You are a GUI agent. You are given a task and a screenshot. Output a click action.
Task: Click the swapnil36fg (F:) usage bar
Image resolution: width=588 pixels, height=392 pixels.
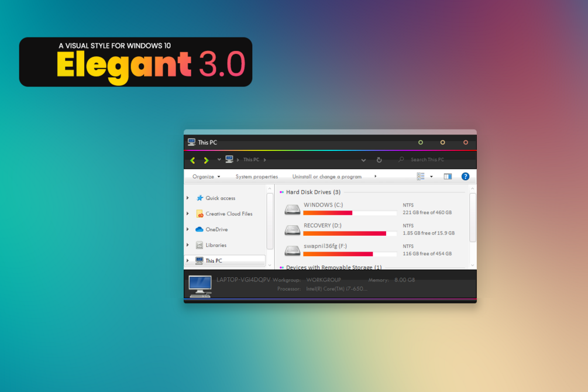(x=350, y=255)
